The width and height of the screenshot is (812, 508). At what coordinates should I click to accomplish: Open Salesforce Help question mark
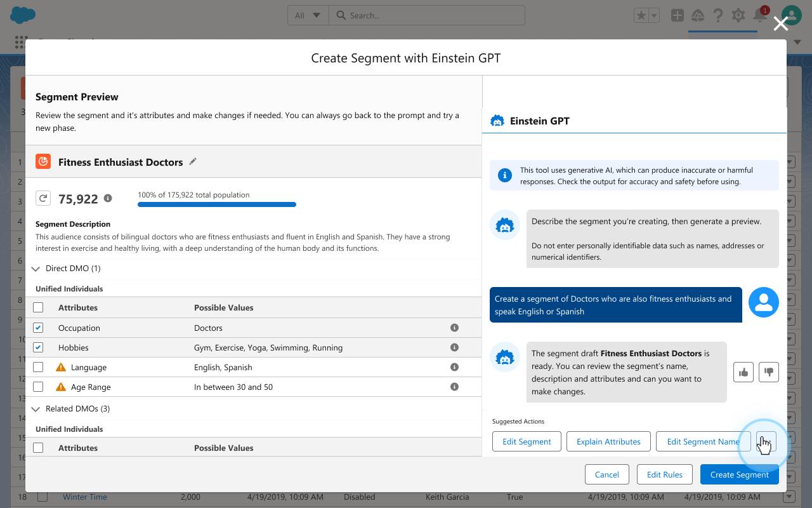(x=717, y=15)
